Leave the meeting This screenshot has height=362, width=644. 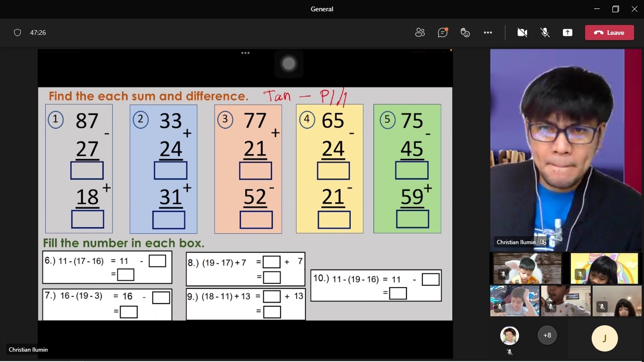click(x=609, y=33)
